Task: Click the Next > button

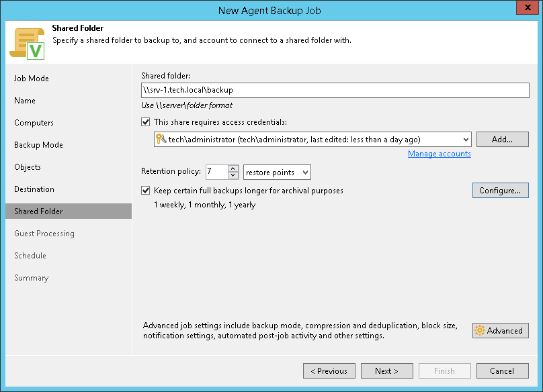Action: coord(386,371)
